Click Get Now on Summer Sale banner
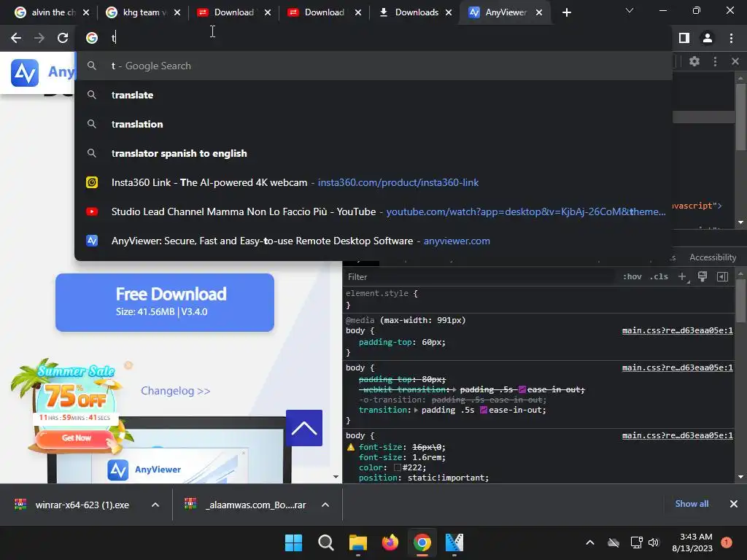This screenshot has width=747, height=560. (76, 438)
